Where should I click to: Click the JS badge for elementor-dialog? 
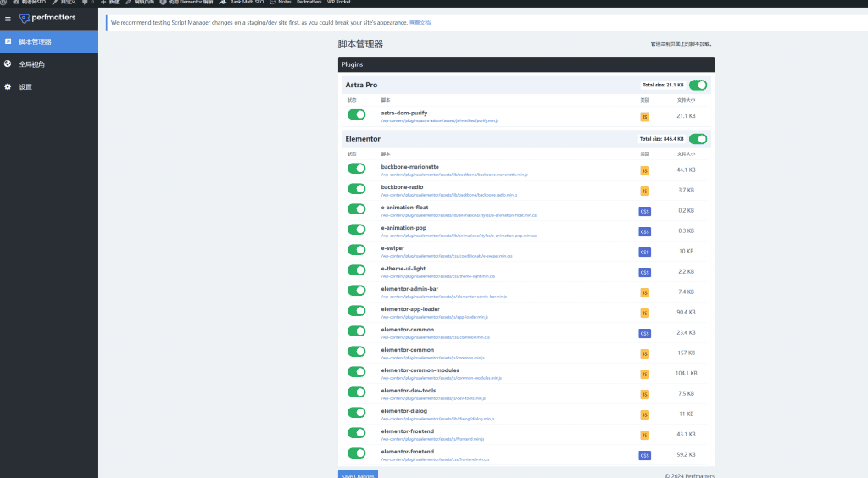(644, 415)
